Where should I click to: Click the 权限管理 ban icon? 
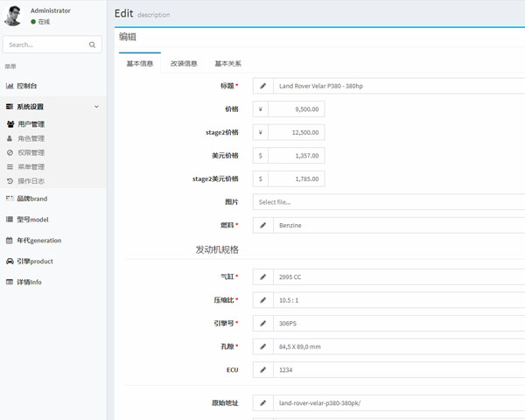(x=10, y=152)
